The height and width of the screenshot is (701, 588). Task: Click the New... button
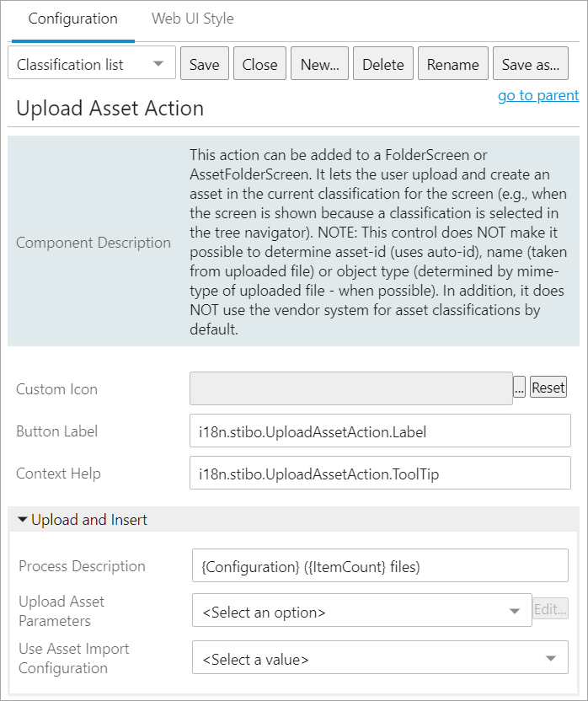319,64
